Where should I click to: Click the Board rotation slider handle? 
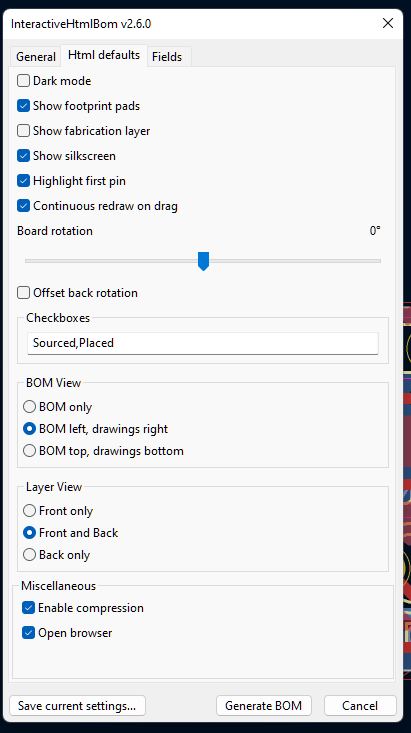[x=203, y=261]
